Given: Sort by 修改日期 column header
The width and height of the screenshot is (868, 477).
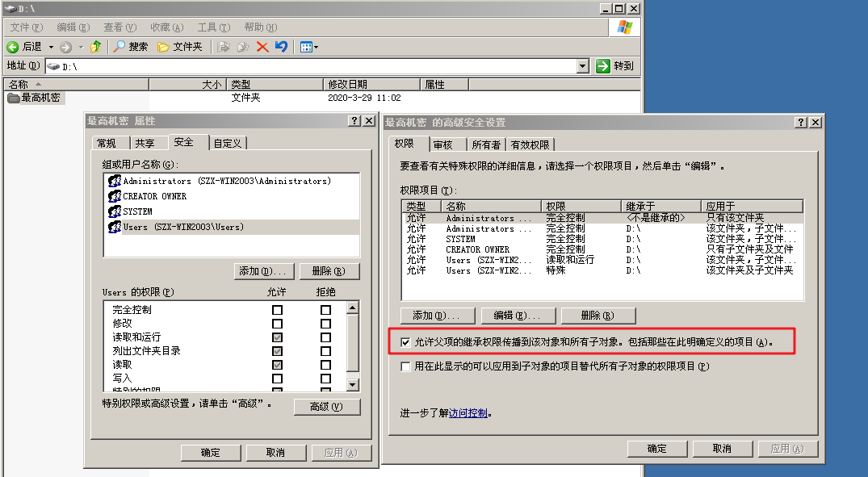Looking at the screenshot, I should [x=371, y=84].
